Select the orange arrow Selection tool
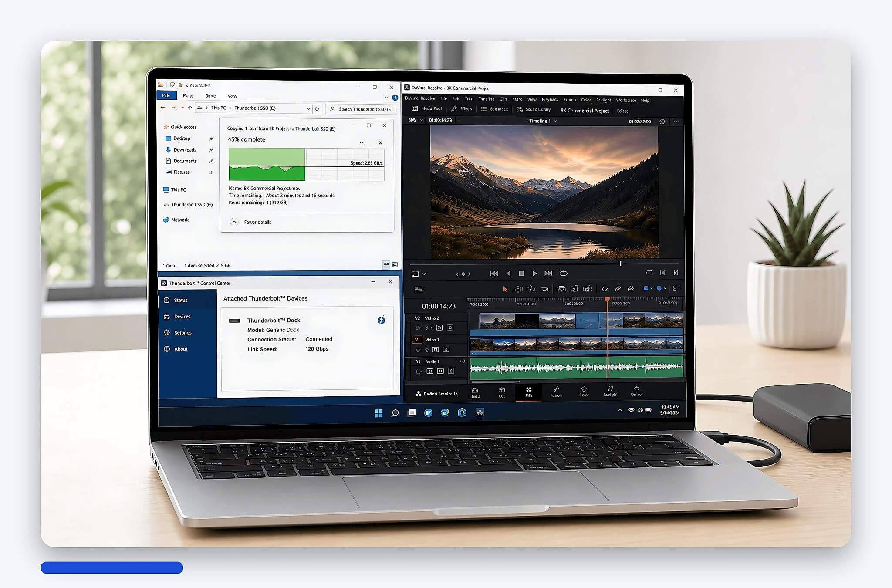This screenshot has width=892, height=588. click(505, 289)
